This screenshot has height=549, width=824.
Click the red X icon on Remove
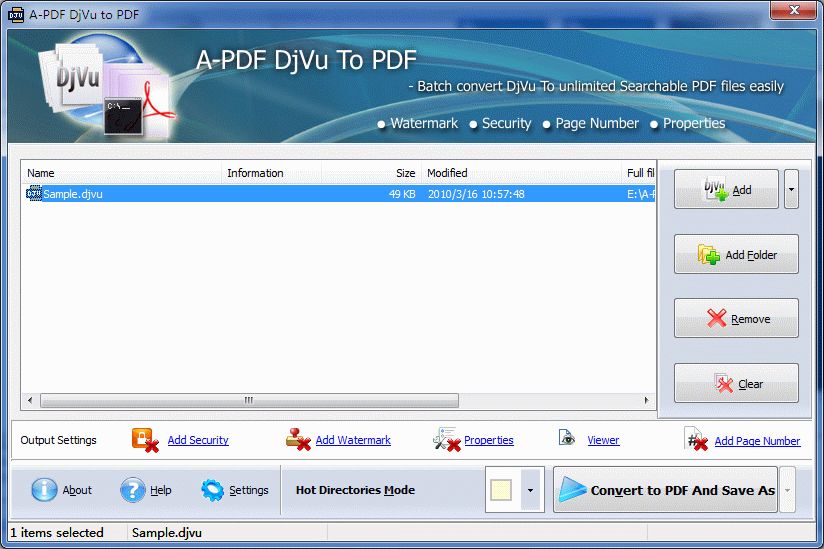coord(716,318)
